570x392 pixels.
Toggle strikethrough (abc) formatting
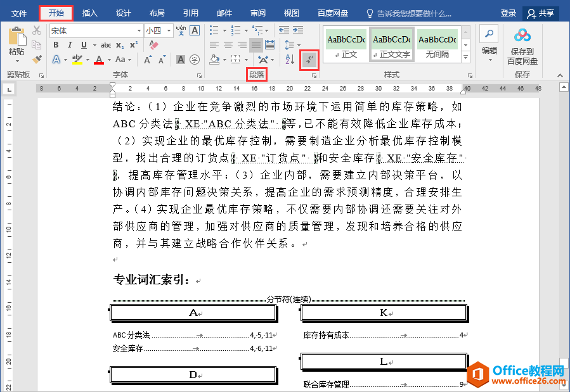coord(106,45)
